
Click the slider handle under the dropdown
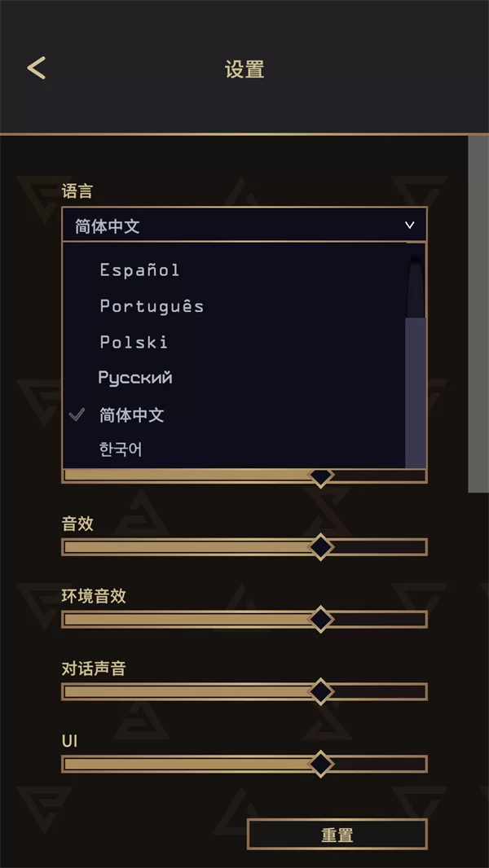(x=320, y=476)
